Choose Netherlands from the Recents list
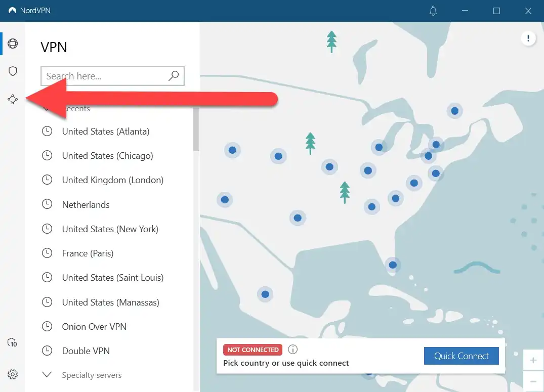 pyautogui.click(x=86, y=204)
